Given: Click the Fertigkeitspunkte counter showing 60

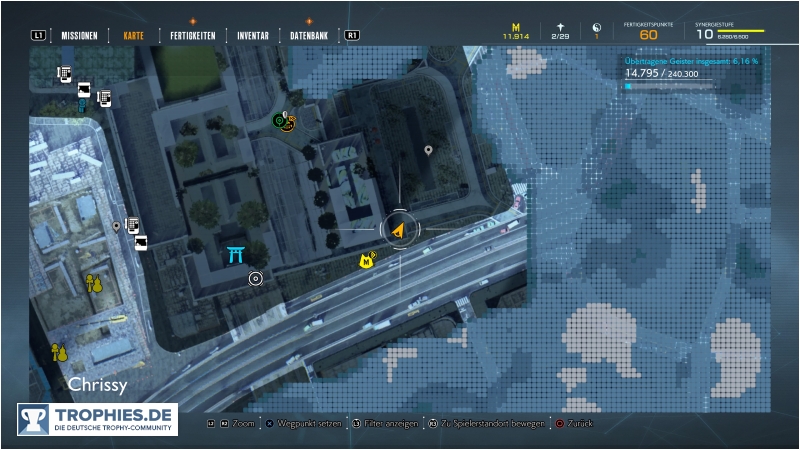Looking at the screenshot, I should click(648, 35).
